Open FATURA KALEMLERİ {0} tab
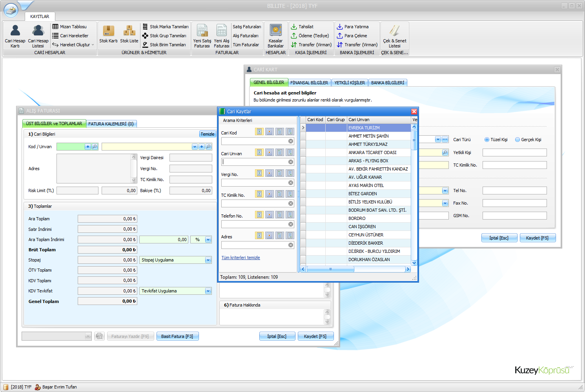Screen dimensions: 585x392 (x=111, y=124)
